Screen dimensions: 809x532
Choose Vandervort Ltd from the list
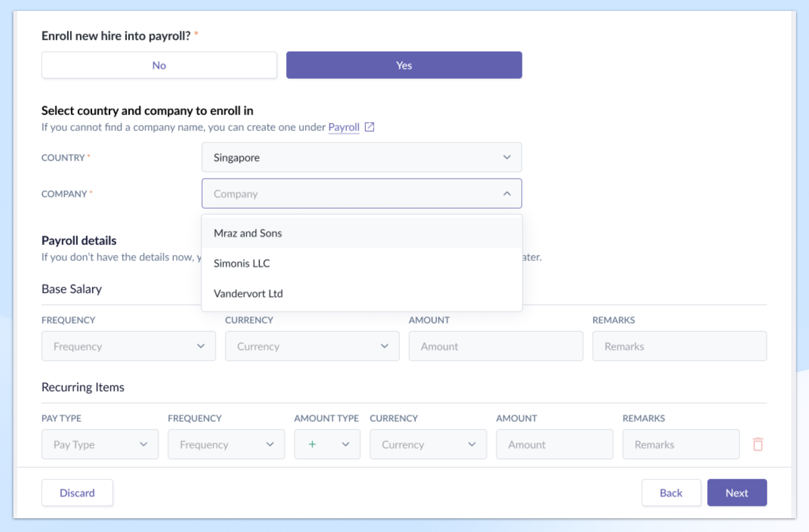[362, 293]
